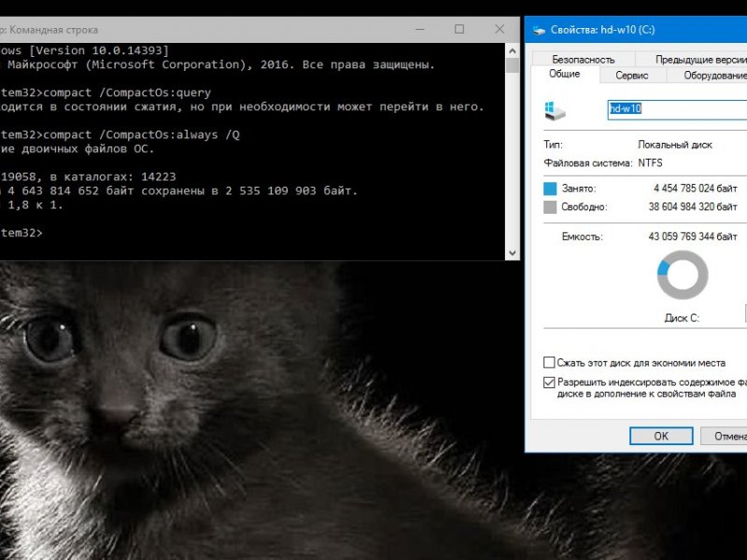
Task: Open the Безопасность tab
Action: point(583,59)
